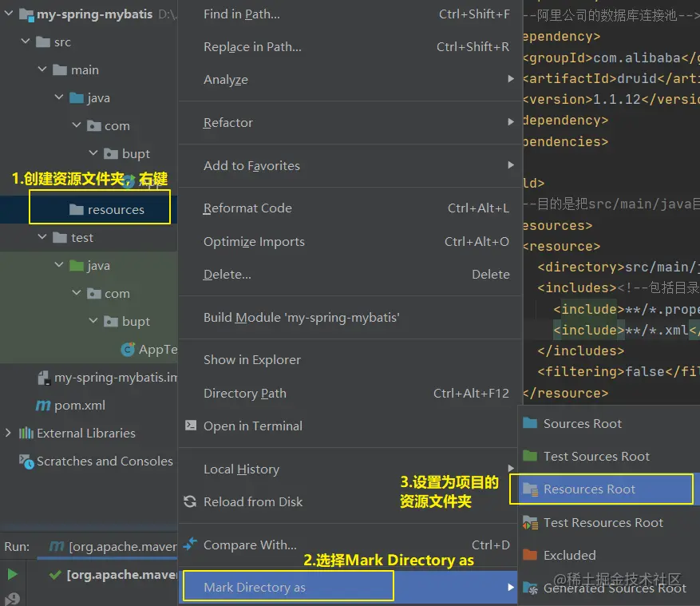Screen dimensions: 700x606
Task: Select com package under test java
Action: (89, 293)
